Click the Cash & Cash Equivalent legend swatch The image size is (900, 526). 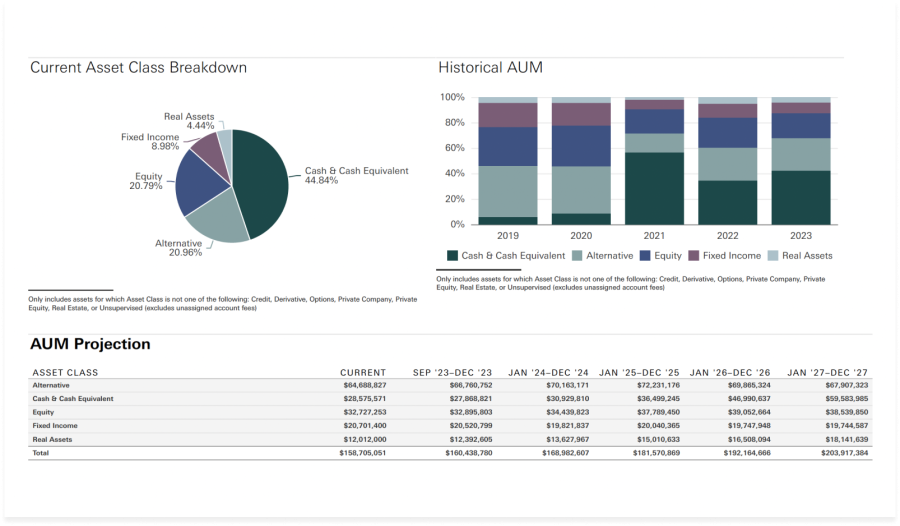[452, 256]
